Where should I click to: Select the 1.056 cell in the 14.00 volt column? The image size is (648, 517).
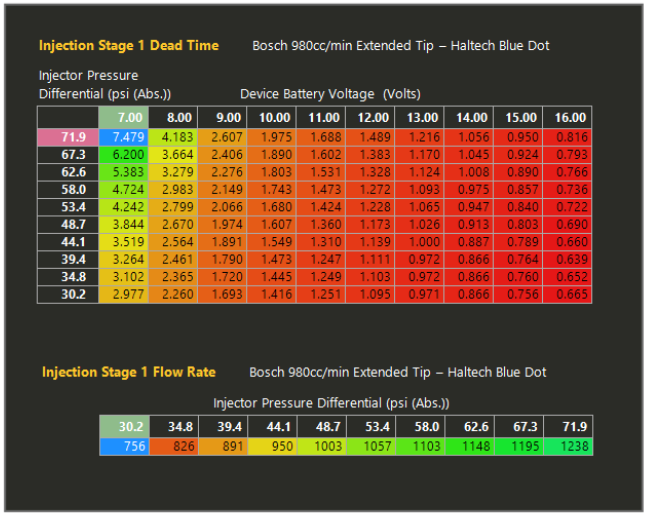click(469, 137)
